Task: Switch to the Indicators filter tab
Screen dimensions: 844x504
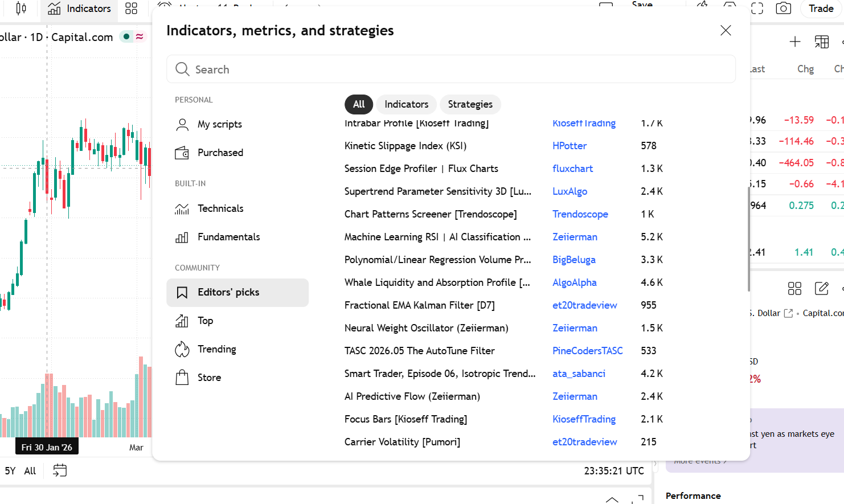Action: (407, 104)
